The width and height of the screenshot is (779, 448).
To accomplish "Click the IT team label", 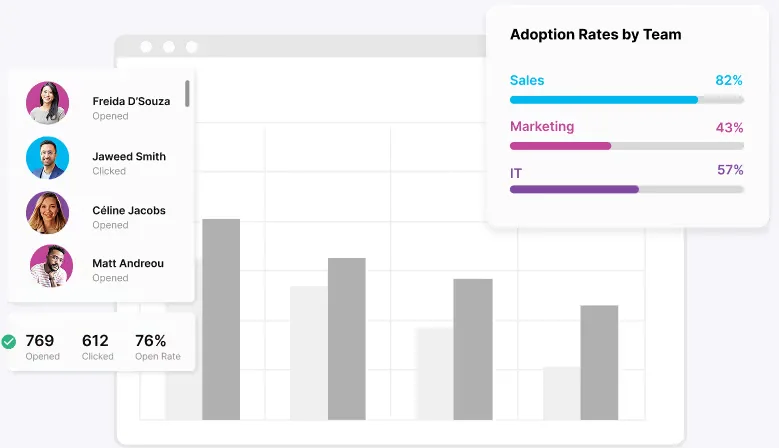I will click(x=516, y=173).
